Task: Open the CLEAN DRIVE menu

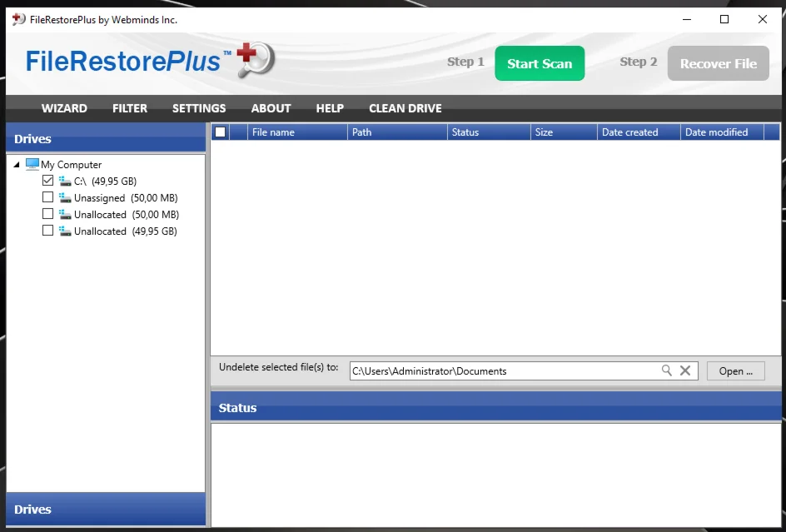Action: (x=405, y=108)
